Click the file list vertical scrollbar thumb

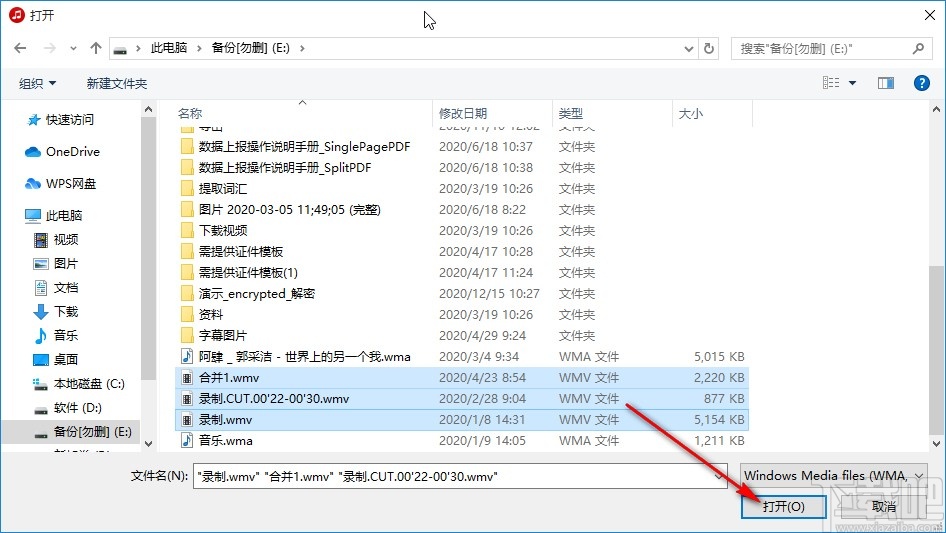click(936, 350)
